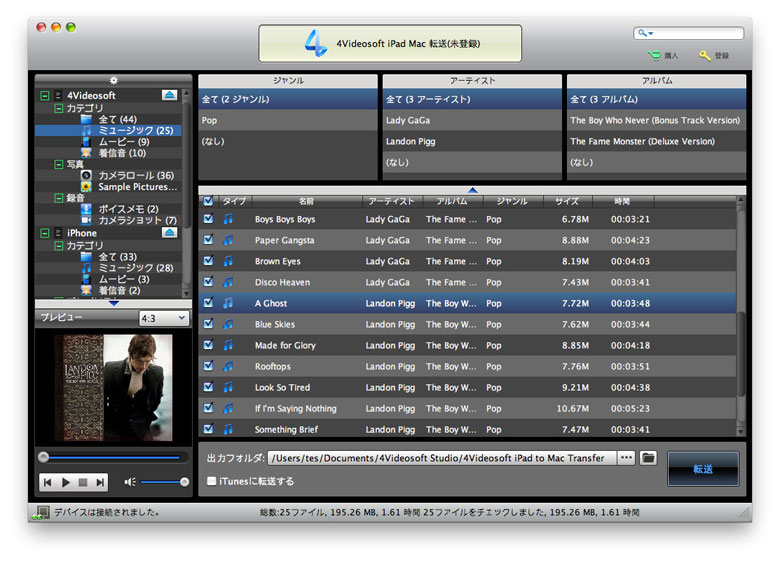This screenshot has width=780, height=561.
Task: Stop preview playback
Action: click(x=84, y=482)
